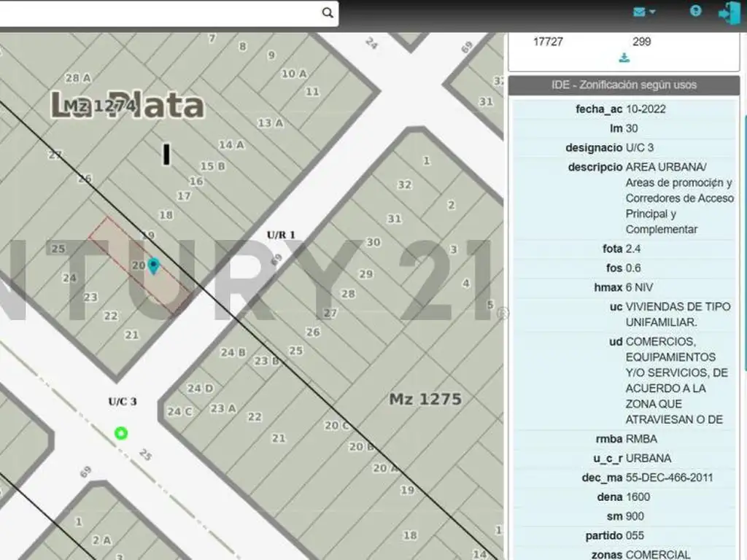Click the download icon below 299

click(x=624, y=58)
